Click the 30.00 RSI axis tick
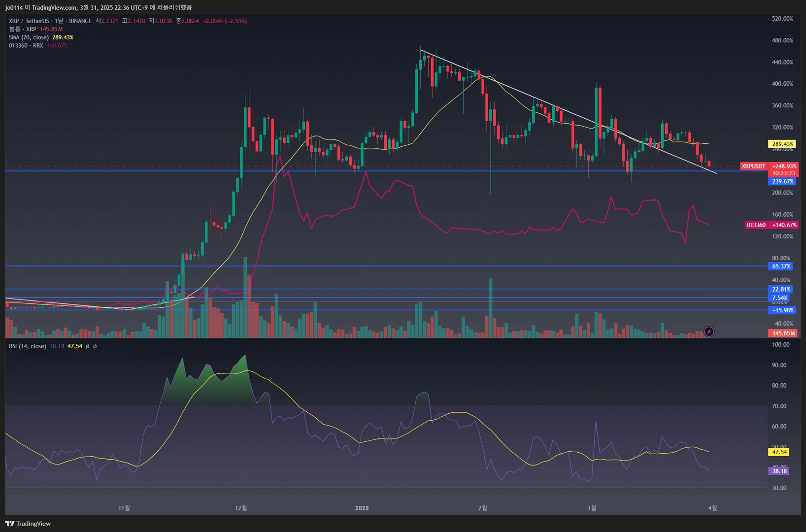 (x=779, y=488)
